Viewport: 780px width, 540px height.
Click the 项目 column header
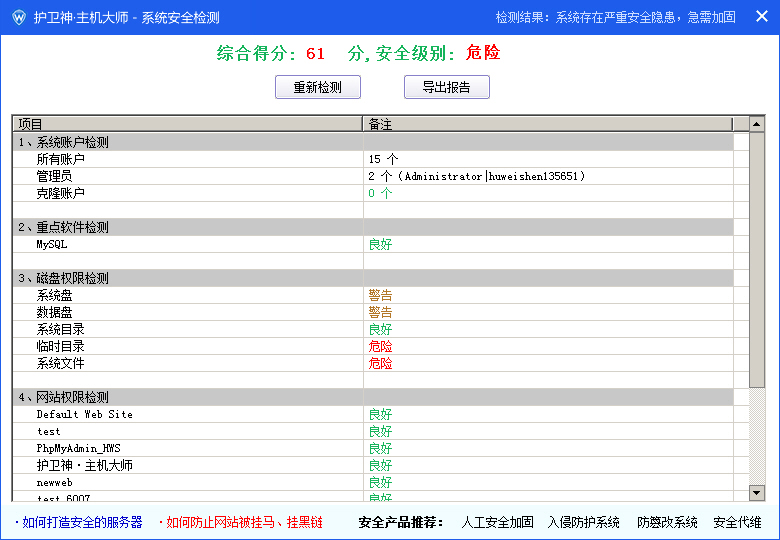click(x=187, y=124)
